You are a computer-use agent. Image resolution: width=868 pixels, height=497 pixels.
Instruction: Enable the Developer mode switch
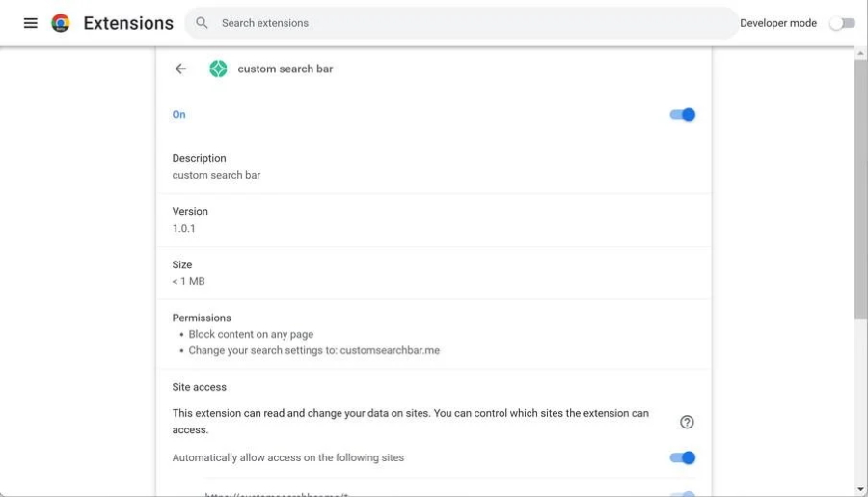[x=842, y=23]
